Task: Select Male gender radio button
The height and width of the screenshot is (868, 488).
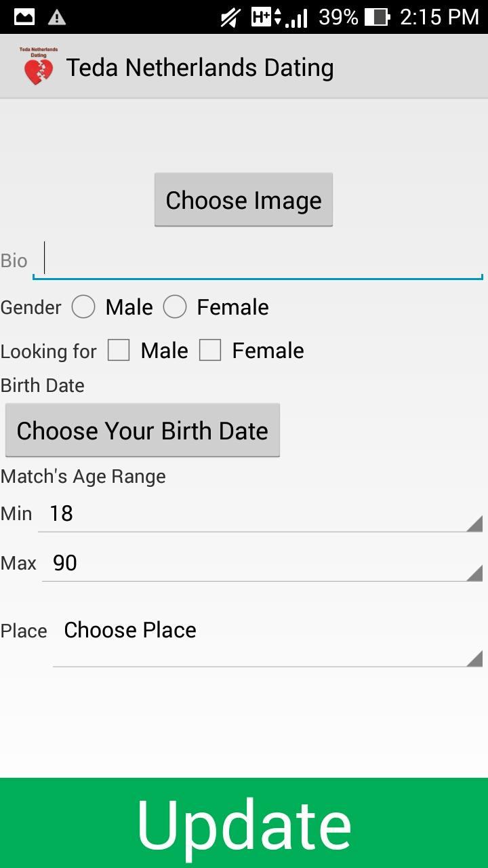Action: click(84, 307)
